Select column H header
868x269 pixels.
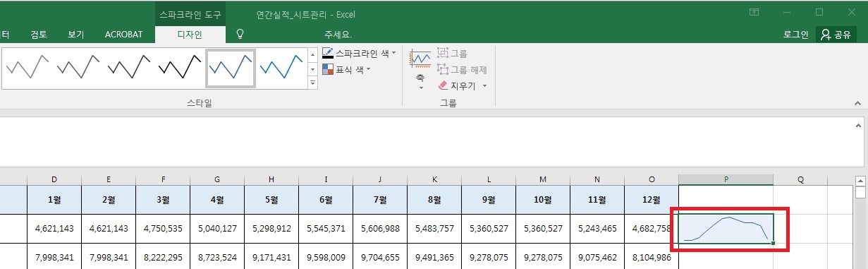click(271, 179)
